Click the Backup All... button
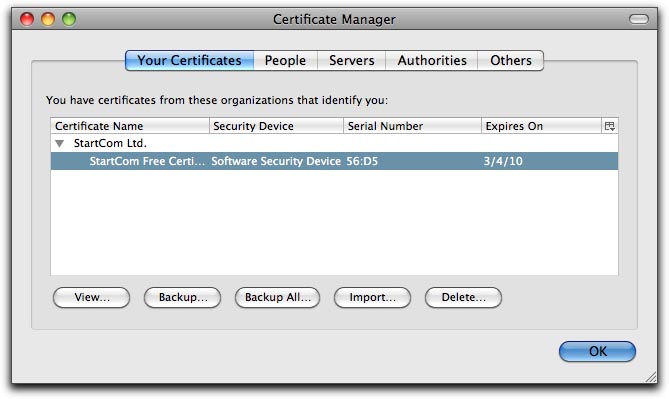This screenshot has height=399, width=669. (x=278, y=297)
